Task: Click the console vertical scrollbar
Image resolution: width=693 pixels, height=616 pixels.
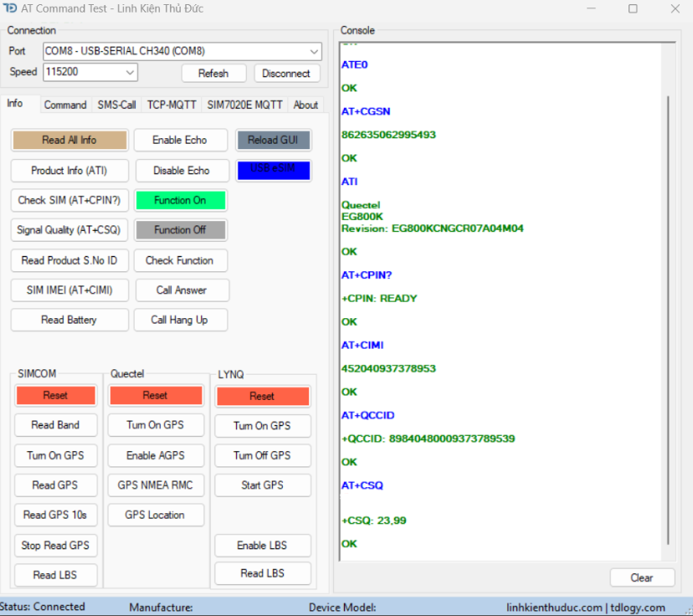Action: click(668, 321)
